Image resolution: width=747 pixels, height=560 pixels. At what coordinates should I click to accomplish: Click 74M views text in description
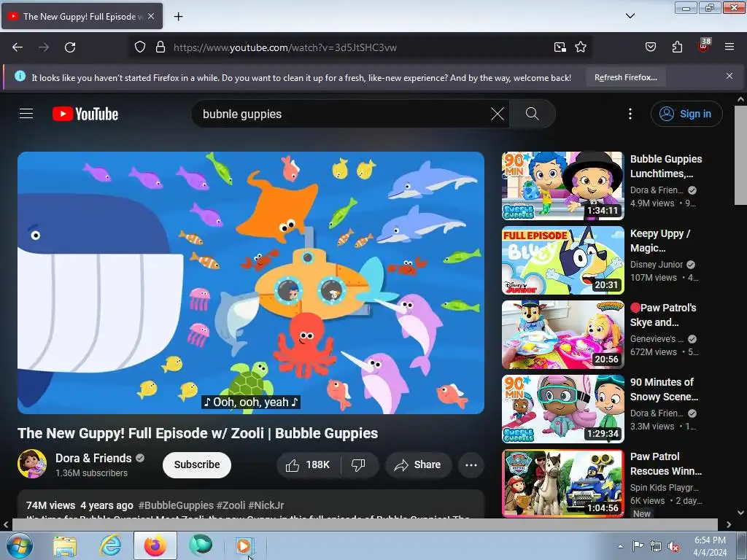tap(50, 505)
